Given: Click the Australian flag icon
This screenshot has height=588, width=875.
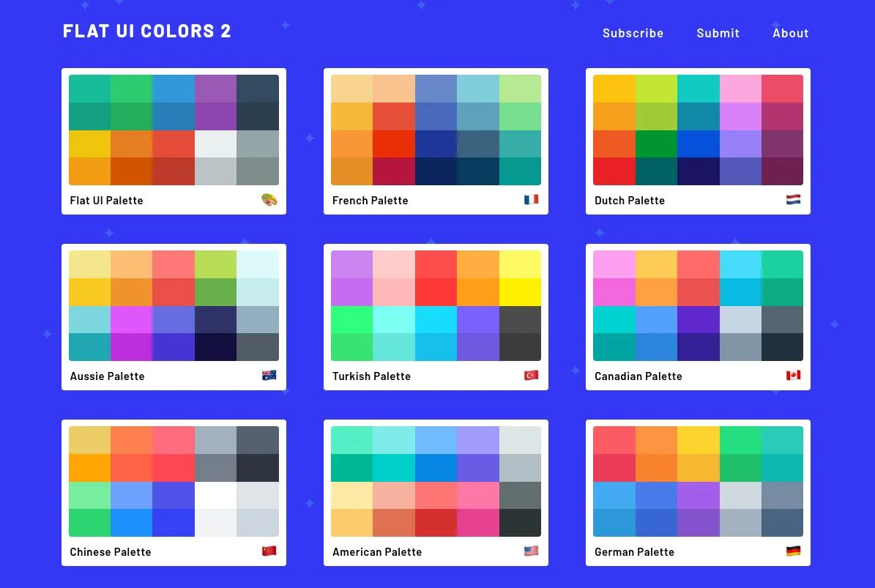Looking at the screenshot, I should point(269,375).
